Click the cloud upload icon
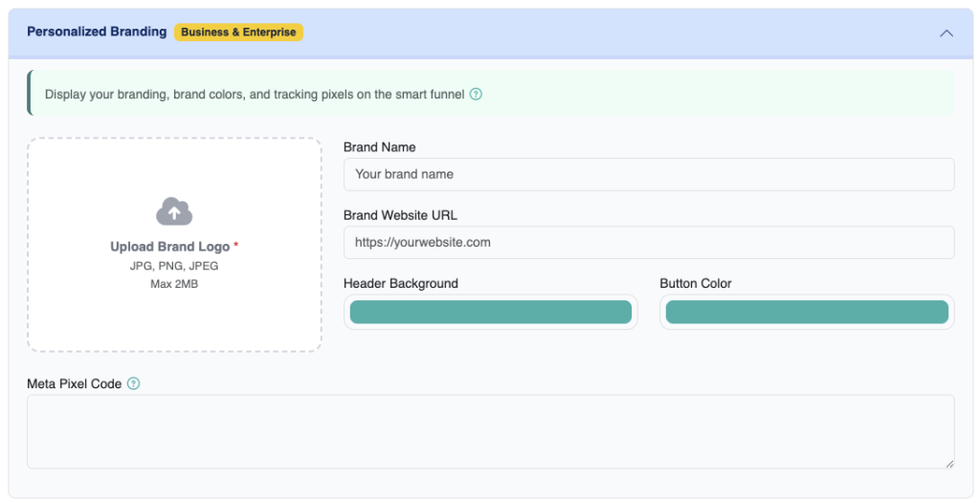 (x=174, y=211)
